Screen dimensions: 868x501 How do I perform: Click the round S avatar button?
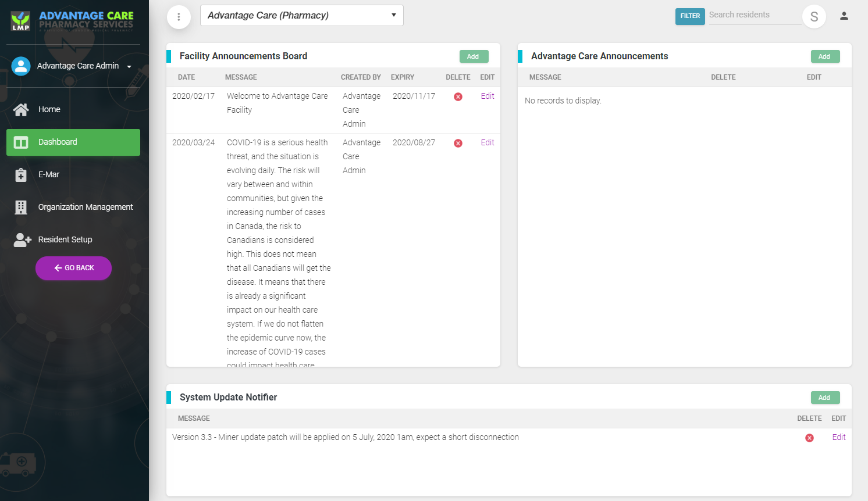click(814, 17)
